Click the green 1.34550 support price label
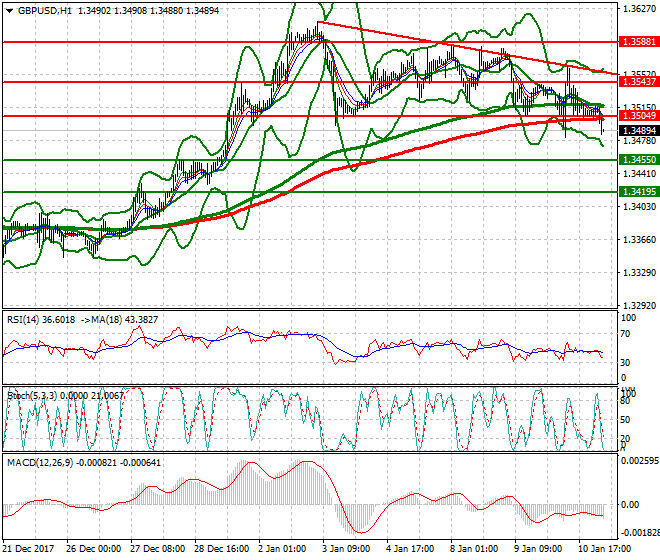This screenshot has width=660, height=560. coord(639,160)
